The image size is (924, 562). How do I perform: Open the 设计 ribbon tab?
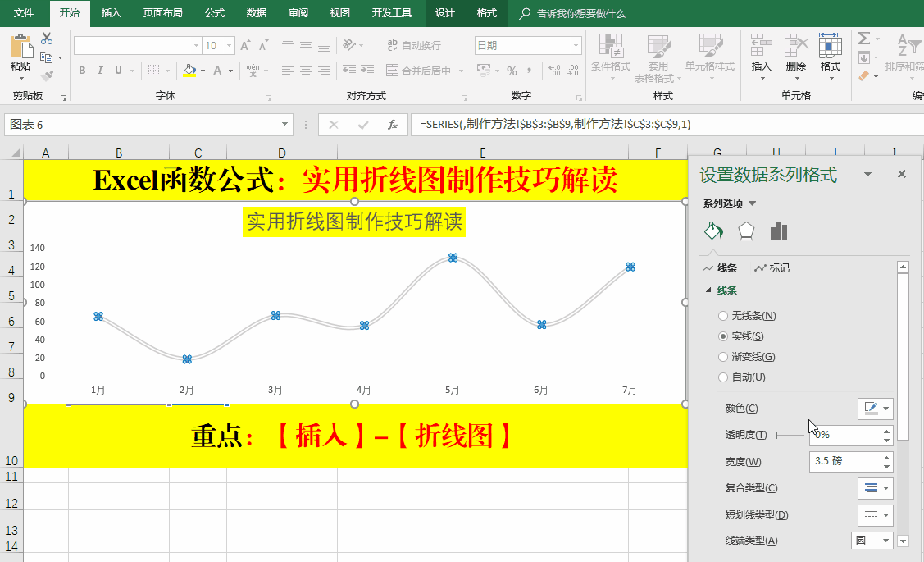444,13
